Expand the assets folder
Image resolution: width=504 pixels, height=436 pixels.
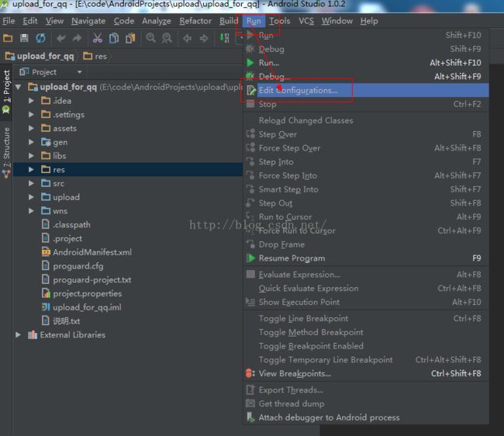click(x=31, y=128)
